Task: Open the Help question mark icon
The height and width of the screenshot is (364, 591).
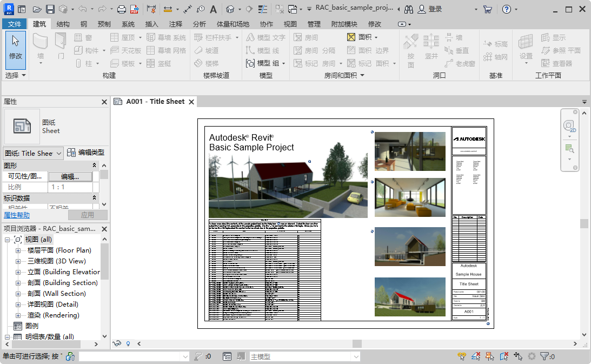Action: pyautogui.click(x=507, y=9)
